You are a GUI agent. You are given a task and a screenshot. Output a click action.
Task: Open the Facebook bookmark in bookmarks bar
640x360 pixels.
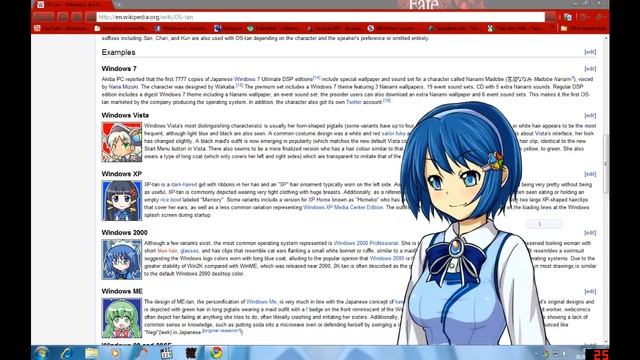click(180, 28)
